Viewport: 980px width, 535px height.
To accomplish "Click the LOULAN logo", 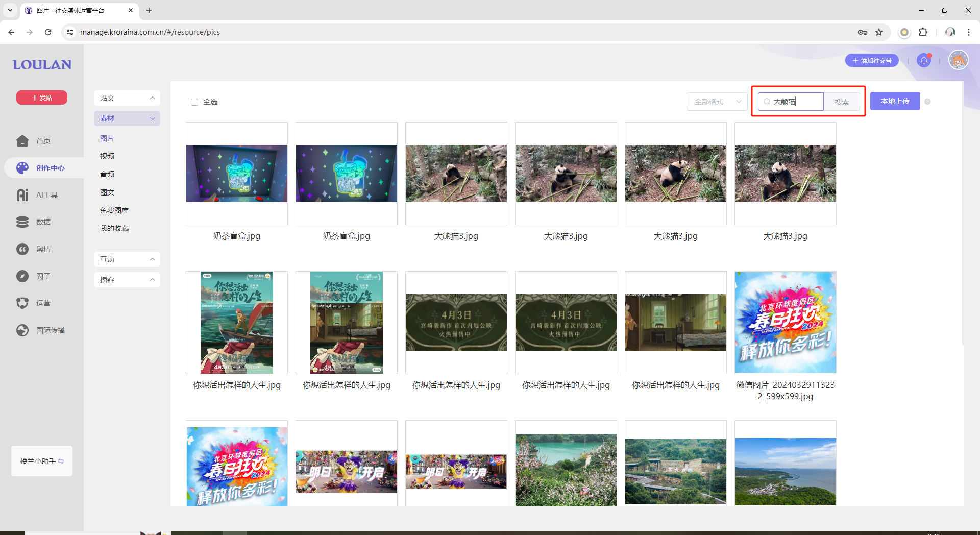I will point(42,65).
